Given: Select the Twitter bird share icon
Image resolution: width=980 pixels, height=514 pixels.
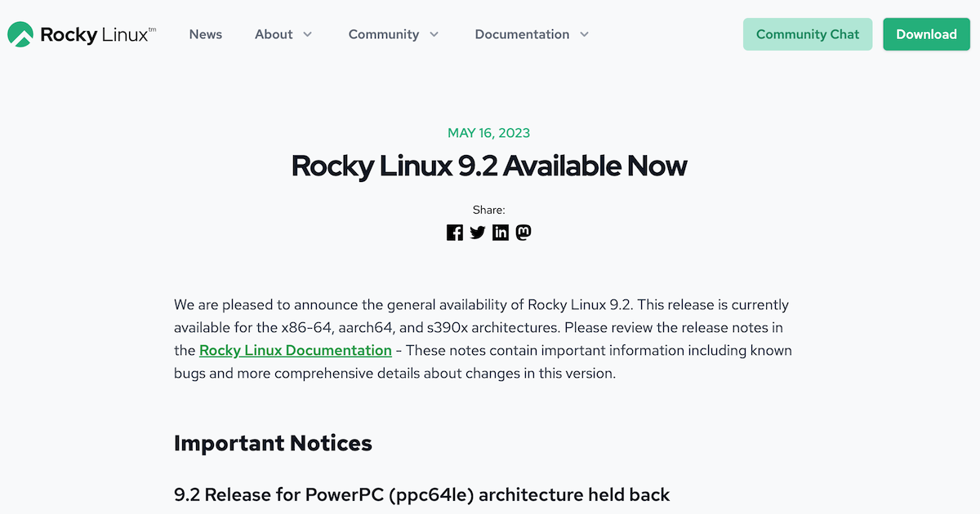Looking at the screenshot, I should point(478,233).
